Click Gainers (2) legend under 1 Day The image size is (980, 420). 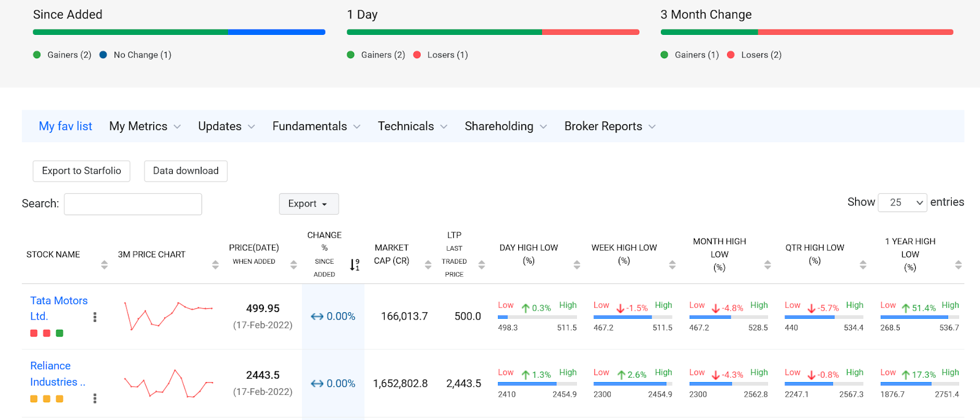376,55
